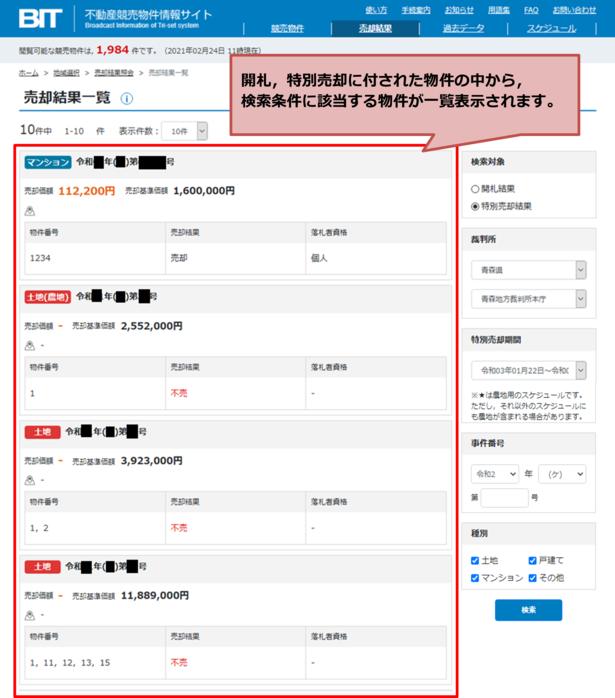Toggle the マンション type checkbox
Image resolution: width=615 pixels, height=698 pixels.
pos(476,577)
